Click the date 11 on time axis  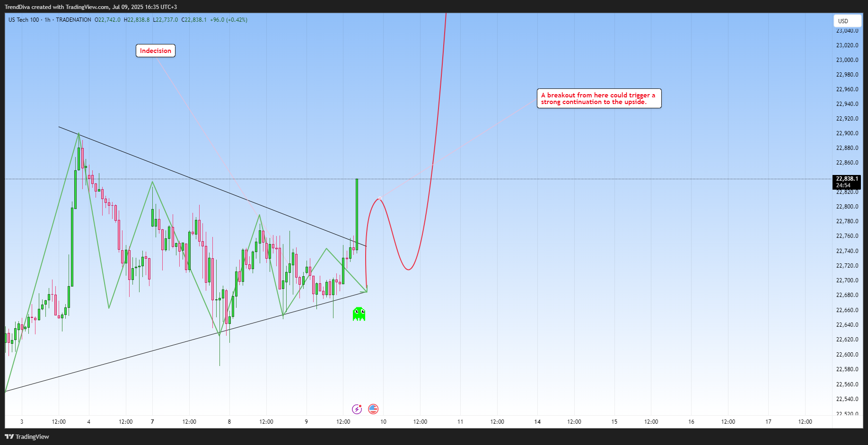(x=460, y=422)
